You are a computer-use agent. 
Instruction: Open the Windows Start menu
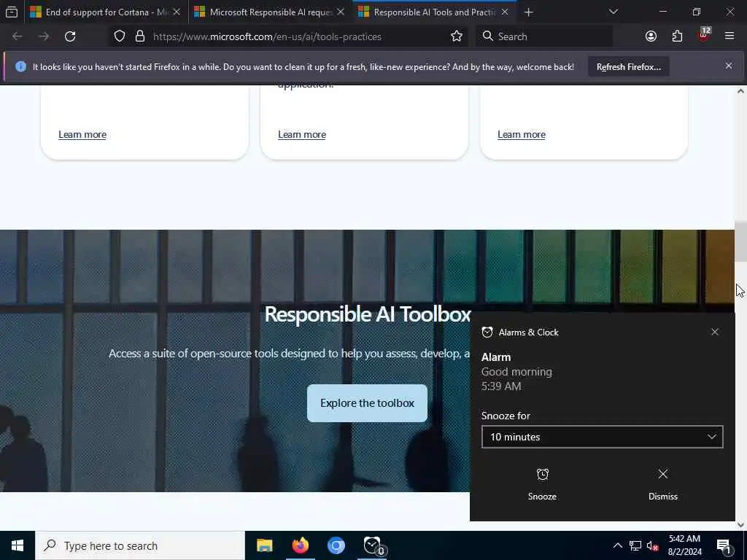click(18, 545)
